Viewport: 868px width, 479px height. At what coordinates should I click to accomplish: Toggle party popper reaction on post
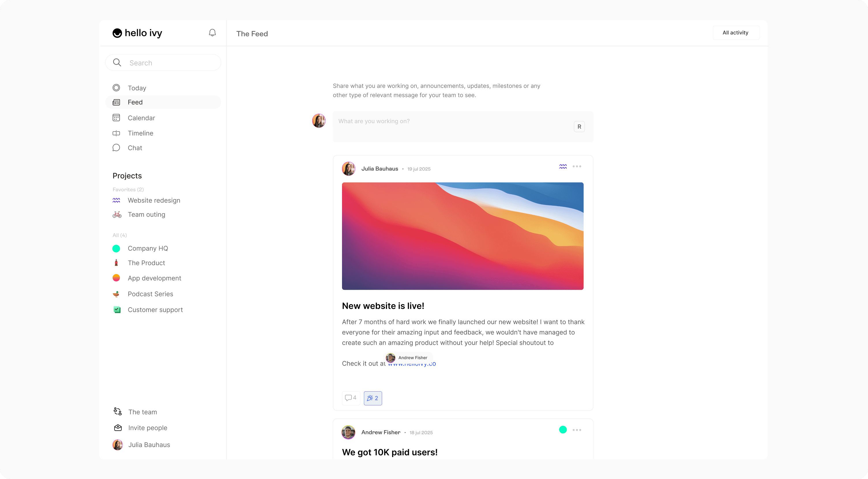pos(373,398)
